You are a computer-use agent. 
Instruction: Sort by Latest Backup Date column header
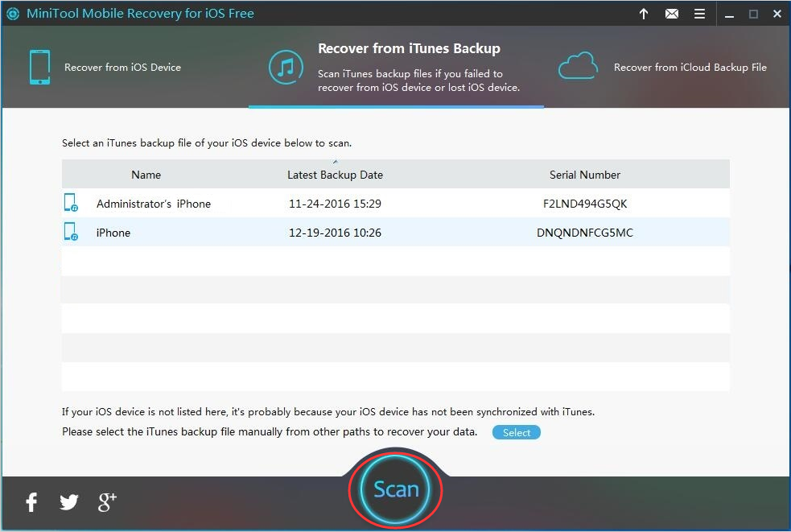[335, 175]
